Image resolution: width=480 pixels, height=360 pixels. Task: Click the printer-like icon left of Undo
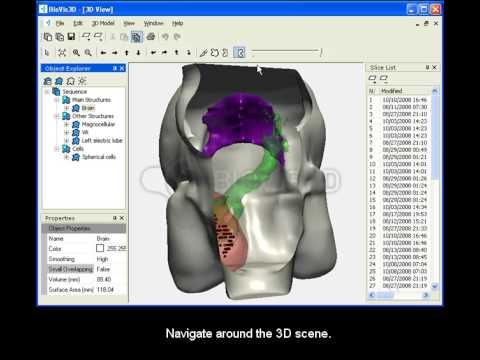(151, 37)
